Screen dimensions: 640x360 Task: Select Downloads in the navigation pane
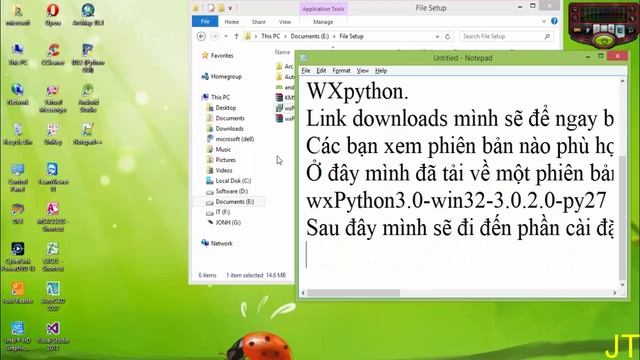tap(225, 129)
